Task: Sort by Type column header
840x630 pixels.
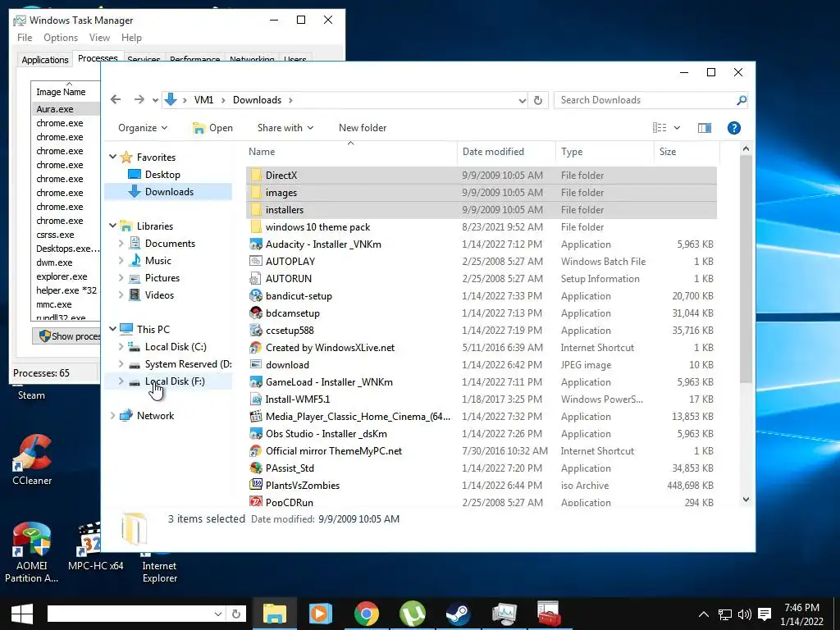Action: 605,152
